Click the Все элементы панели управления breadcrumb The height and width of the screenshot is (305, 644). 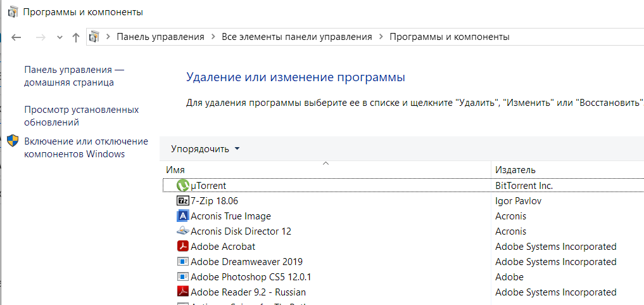click(x=296, y=37)
